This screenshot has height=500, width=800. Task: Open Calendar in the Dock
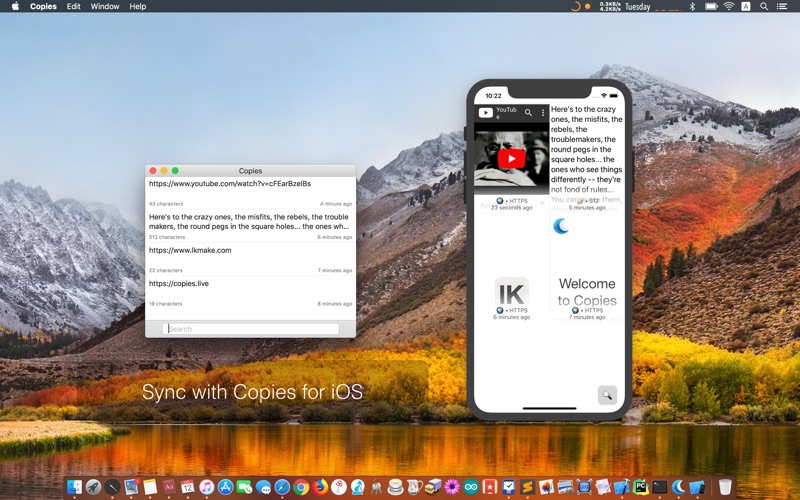click(188, 487)
